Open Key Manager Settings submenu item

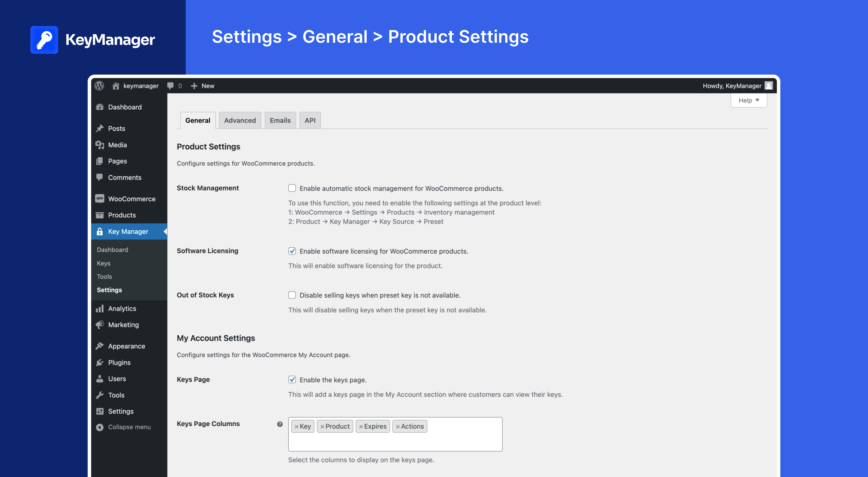point(109,290)
